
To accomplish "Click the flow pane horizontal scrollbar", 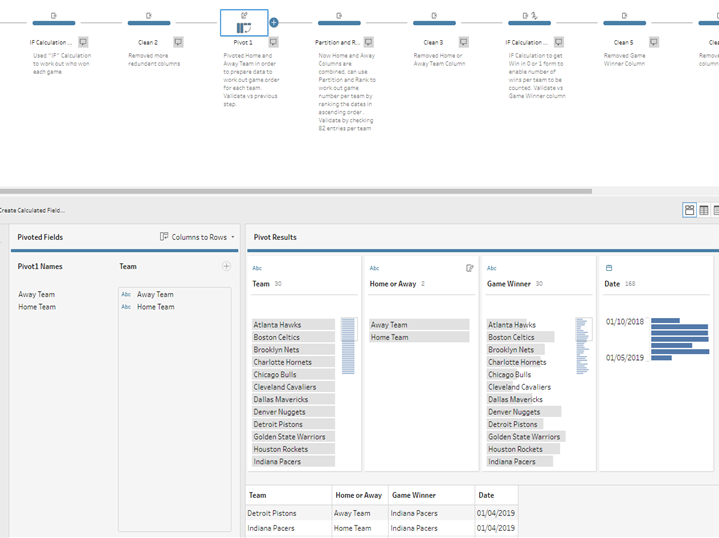I will click(296, 191).
